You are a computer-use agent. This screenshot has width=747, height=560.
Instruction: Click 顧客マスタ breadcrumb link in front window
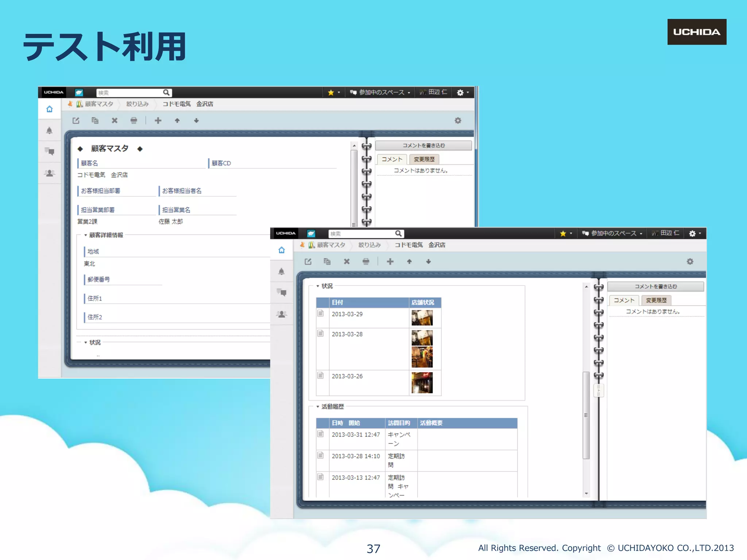coord(330,245)
